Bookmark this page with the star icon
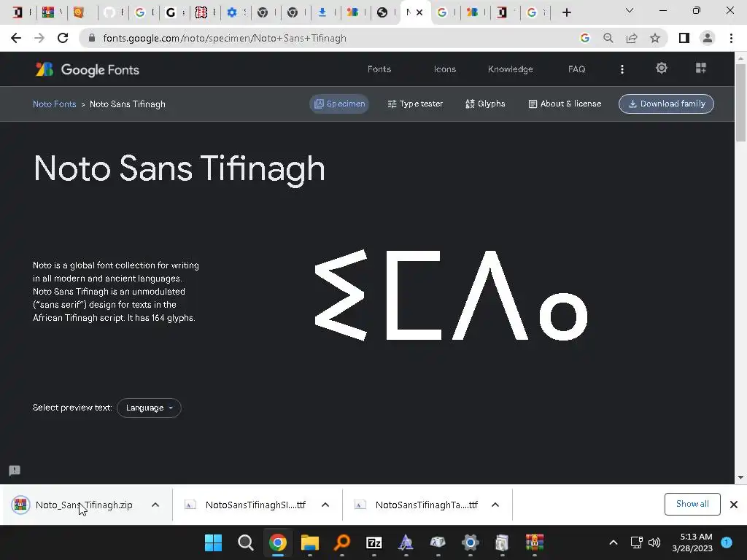The width and height of the screenshot is (747, 560). coord(655,38)
